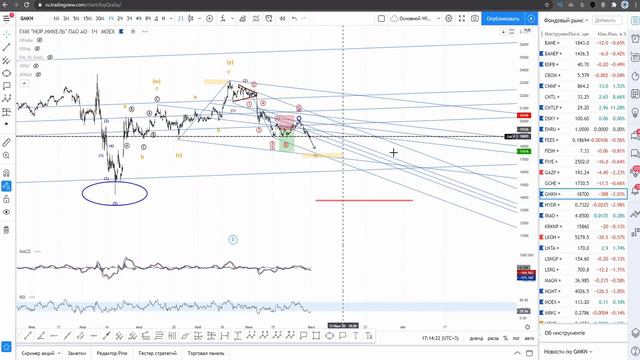Open the candlestick chart type selector
This screenshot has width=640, height=360.
191,18
